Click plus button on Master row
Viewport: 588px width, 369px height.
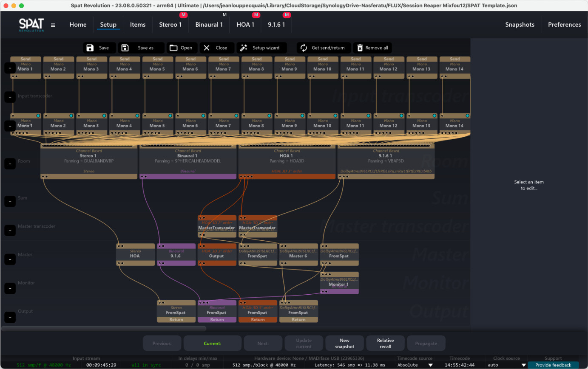(x=10, y=259)
